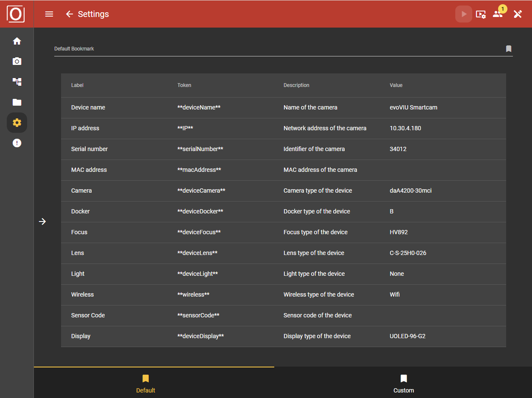Click the highlighted Settings gear icon
This screenshot has height=398, width=532.
pos(17,122)
